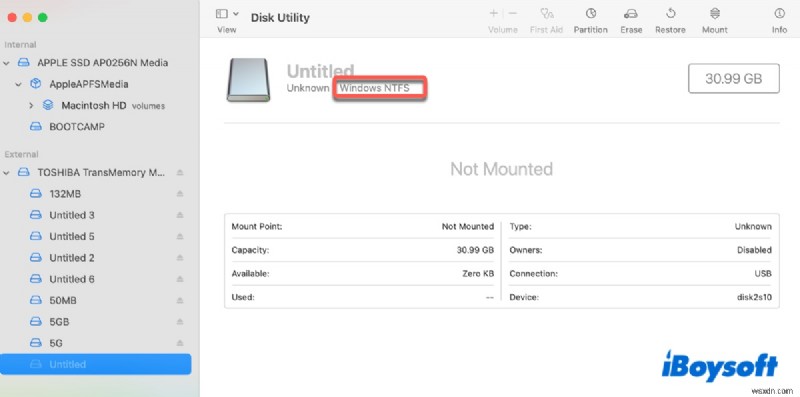Select APPLE SSD AP0256N Media in sidebar
Viewport: 800px width, 397px height.
click(103, 63)
